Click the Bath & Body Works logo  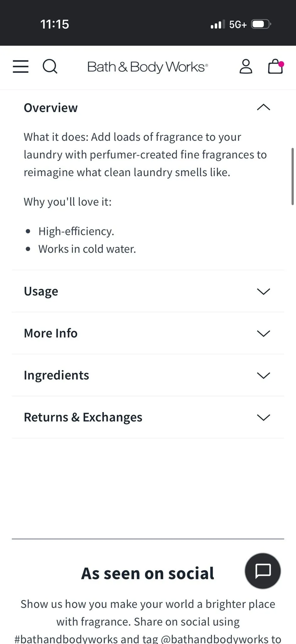click(x=148, y=67)
